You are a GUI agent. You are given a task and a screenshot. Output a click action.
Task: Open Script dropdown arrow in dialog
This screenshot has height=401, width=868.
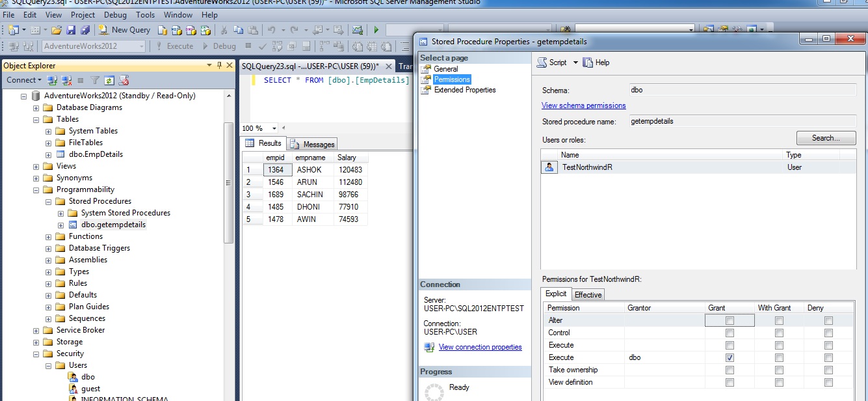(575, 62)
